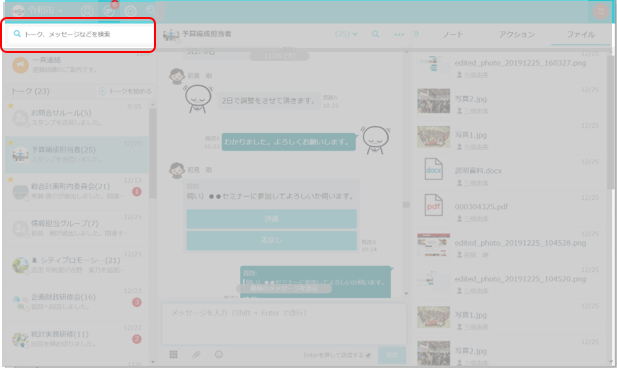Click the 初見 剛 avatar above the stamp
This screenshot has width=617, height=368.
(177, 76)
